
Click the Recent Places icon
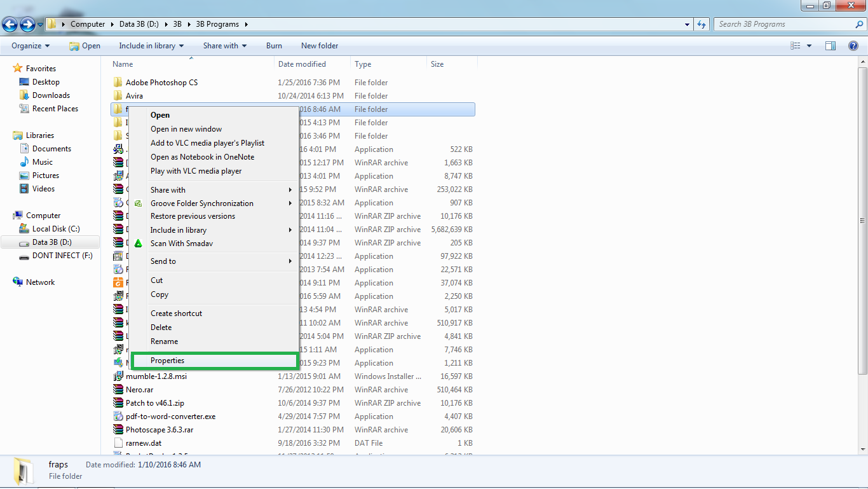click(x=24, y=109)
